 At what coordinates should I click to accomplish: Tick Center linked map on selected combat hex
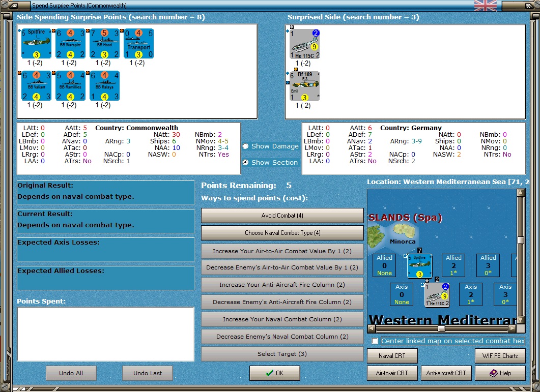[x=375, y=341]
